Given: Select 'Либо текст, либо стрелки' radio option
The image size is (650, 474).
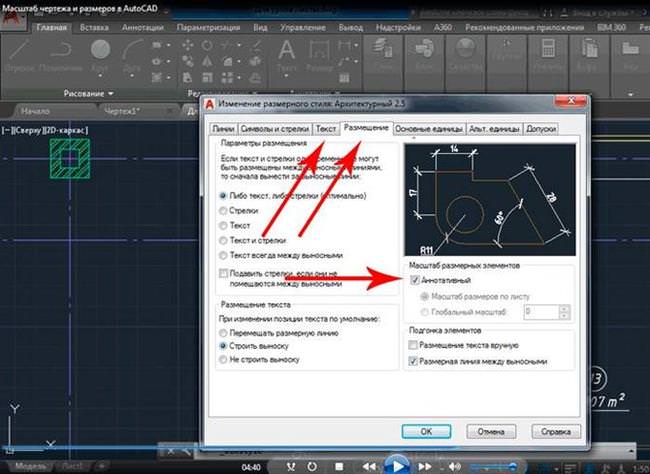Looking at the screenshot, I should (x=223, y=195).
